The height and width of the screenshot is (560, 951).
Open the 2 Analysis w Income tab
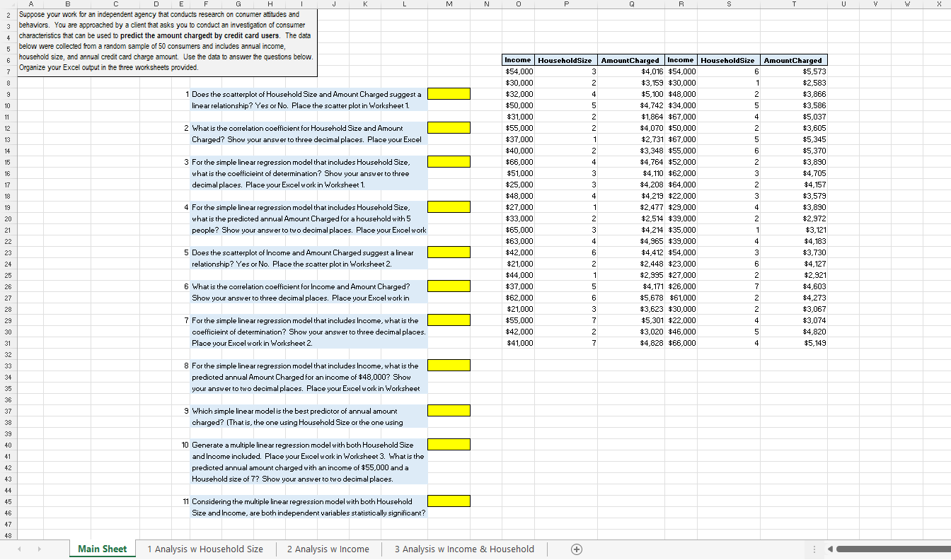(x=328, y=549)
